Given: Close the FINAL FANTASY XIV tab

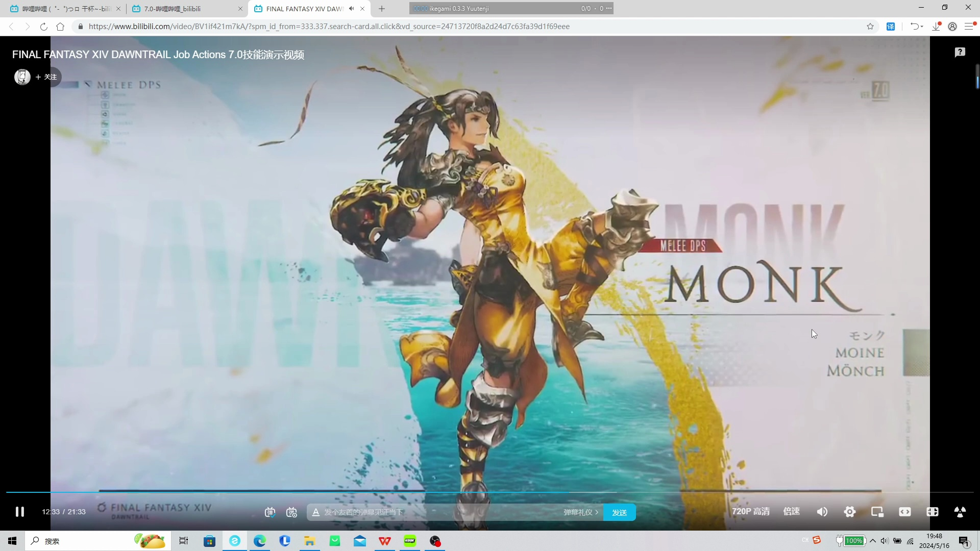Looking at the screenshot, I should (x=362, y=9).
